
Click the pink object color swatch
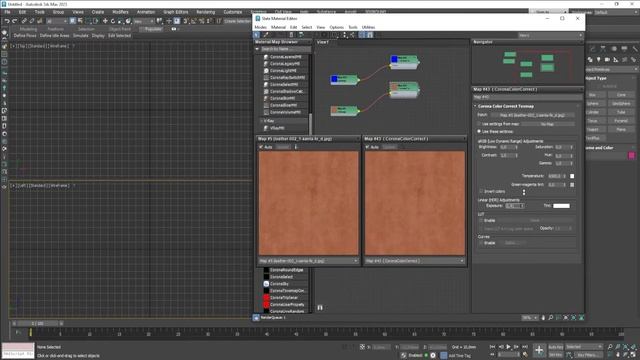[631, 155]
